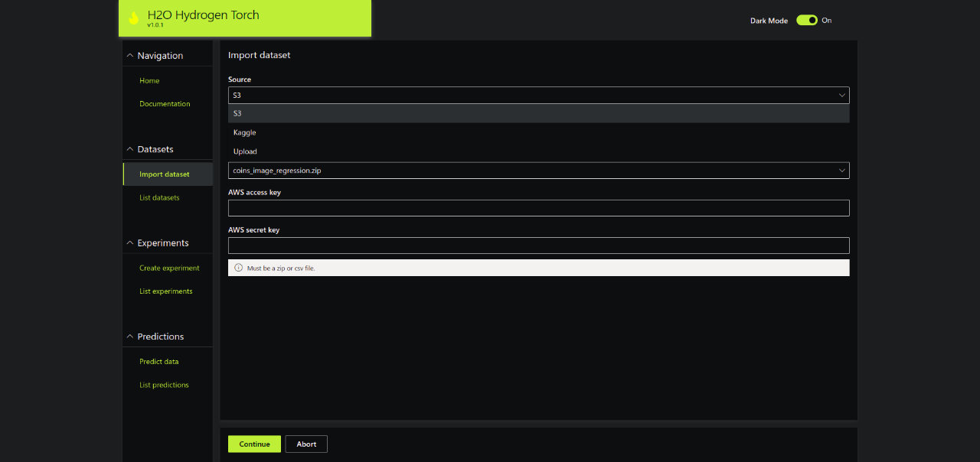Select Upload from the source options

(245, 151)
